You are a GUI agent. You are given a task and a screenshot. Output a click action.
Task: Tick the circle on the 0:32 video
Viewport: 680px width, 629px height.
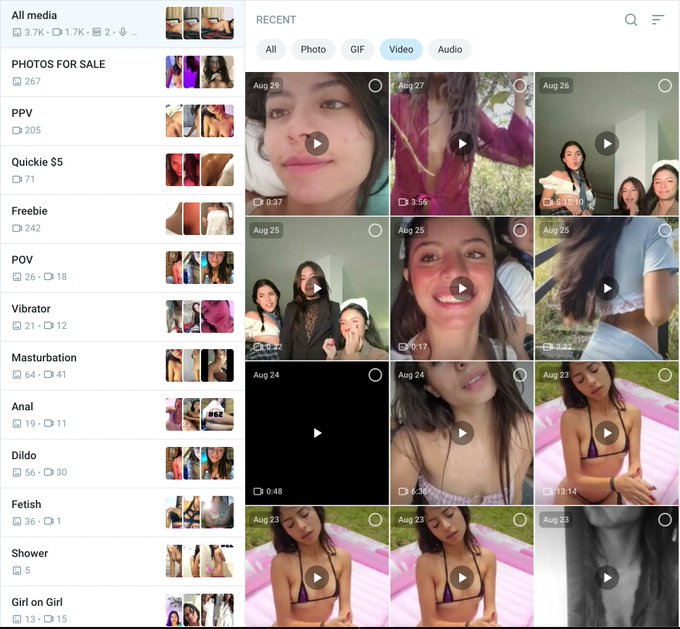(x=375, y=230)
